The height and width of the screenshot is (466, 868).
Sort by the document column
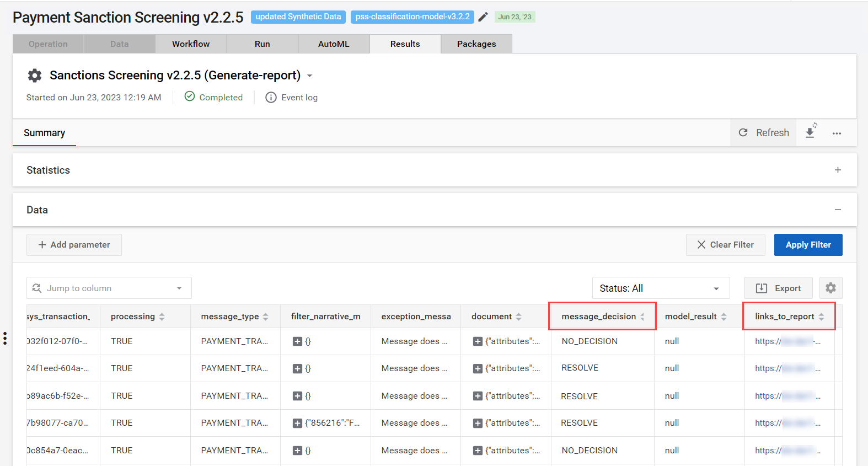518,317
